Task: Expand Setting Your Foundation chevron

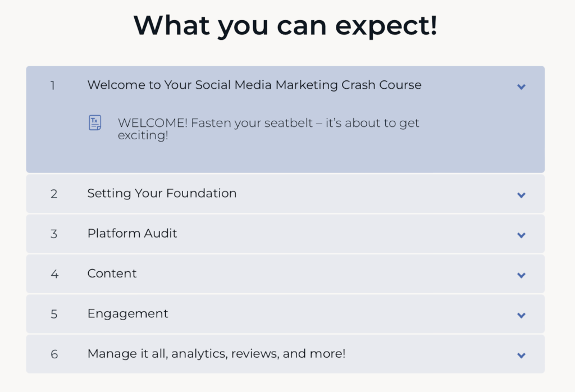Action: pyautogui.click(x=521, y=195)
